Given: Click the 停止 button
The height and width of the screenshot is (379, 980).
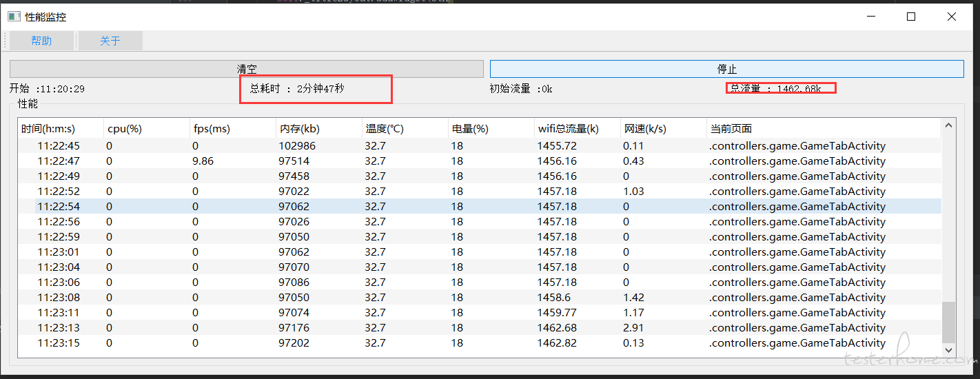Looking at the screenshot, I should coord(727,69).
